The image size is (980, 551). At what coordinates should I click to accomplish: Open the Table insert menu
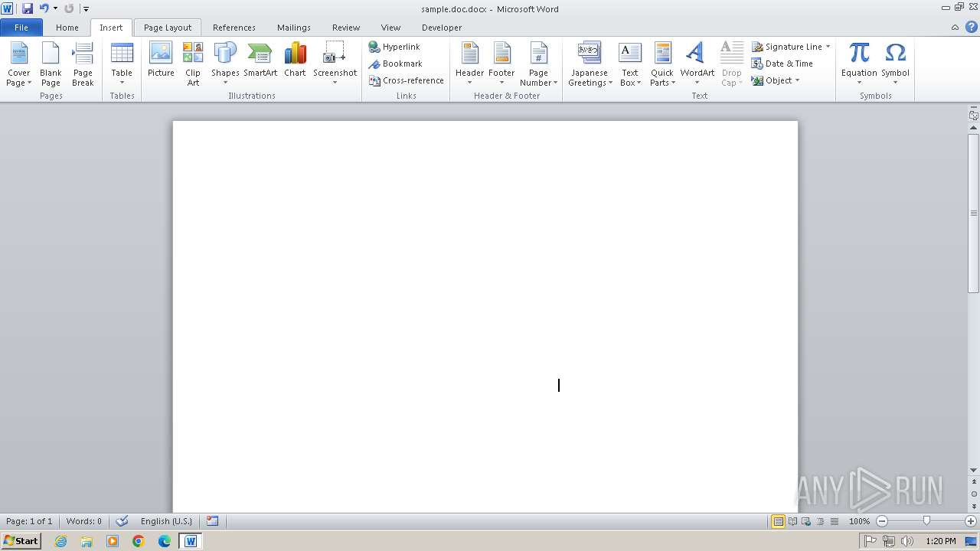(122, 64)
